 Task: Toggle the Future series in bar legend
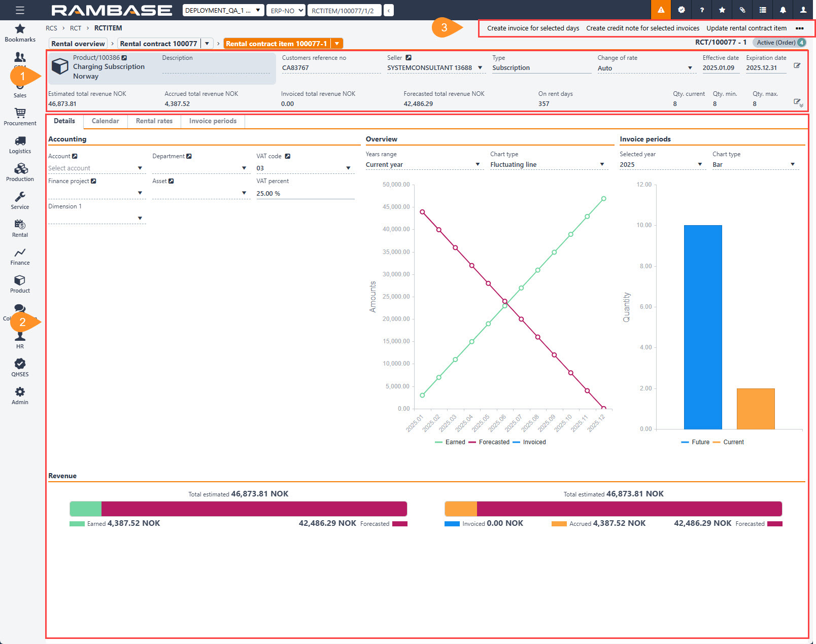pyautogui.click(x=695, y=442)
